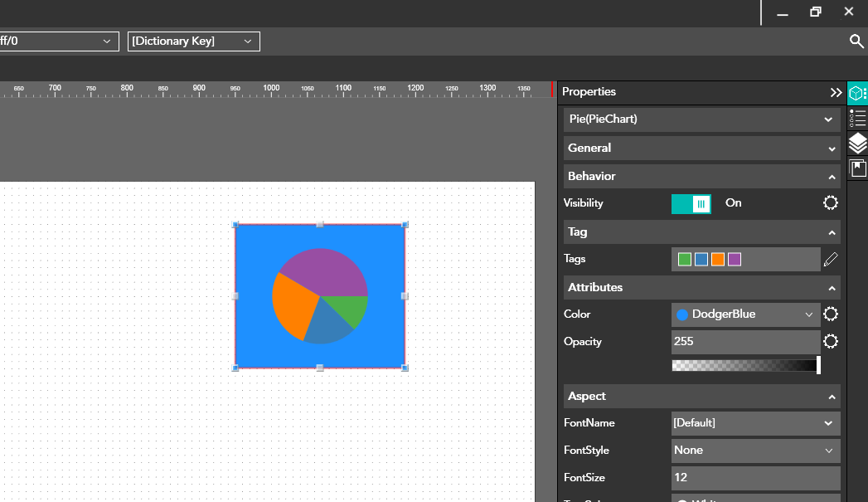This screenshot has width=868, height=502.
Task: Open the [Dictionary Key] dropdown
Action: coord(193,41)
